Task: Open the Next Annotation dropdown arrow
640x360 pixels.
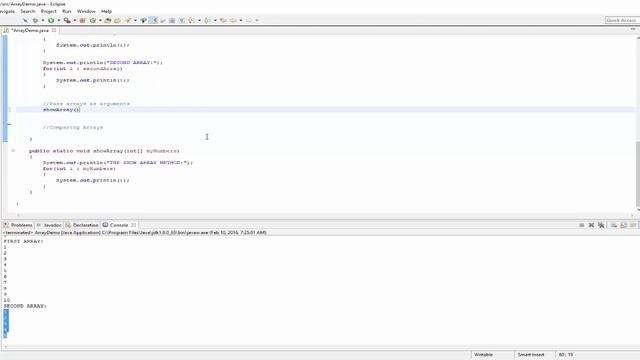Action: 199,20
